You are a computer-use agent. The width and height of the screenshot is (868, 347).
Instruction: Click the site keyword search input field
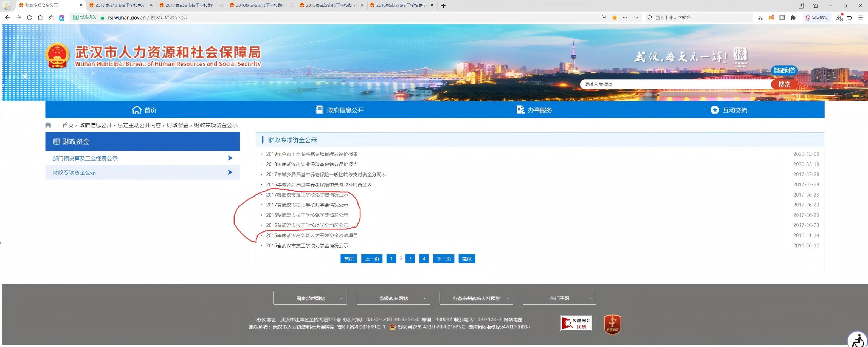click(x=675, y=84)
